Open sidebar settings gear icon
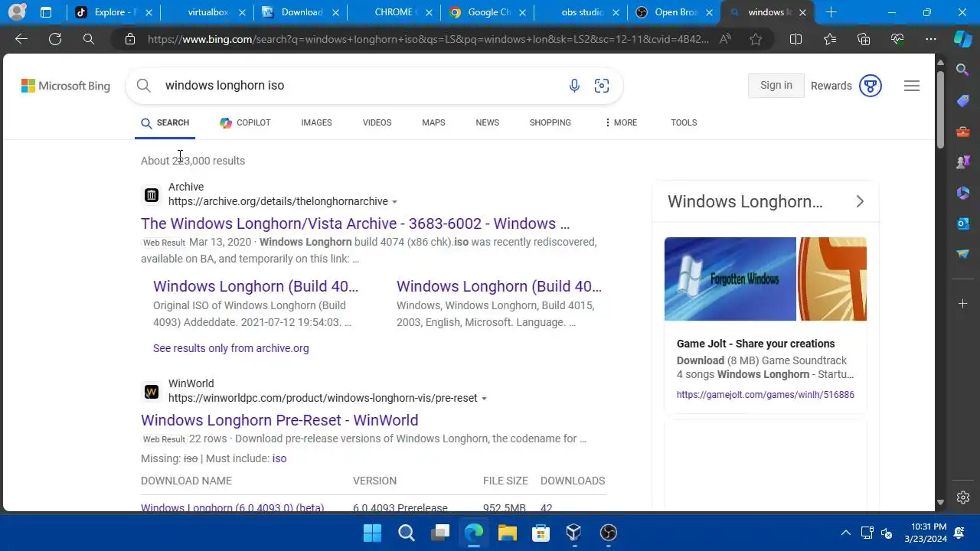 (x=963, y=497)
